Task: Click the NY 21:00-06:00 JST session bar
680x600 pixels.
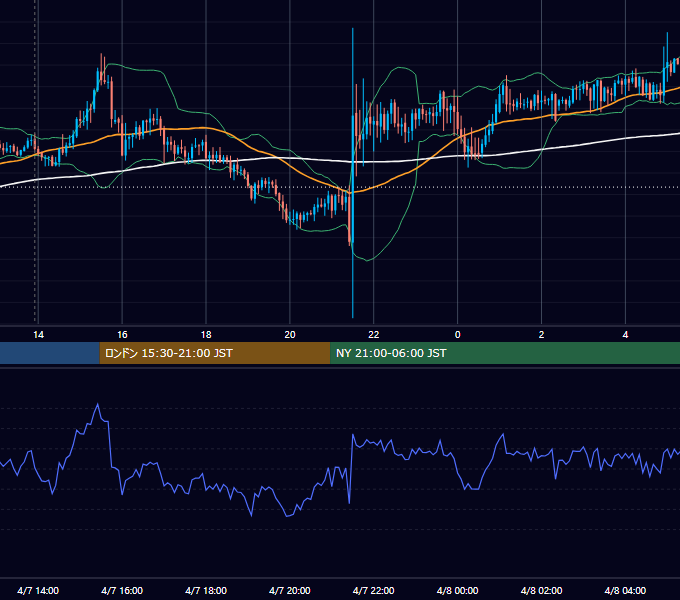Action: pyautogui.click(x=505, y=353)
